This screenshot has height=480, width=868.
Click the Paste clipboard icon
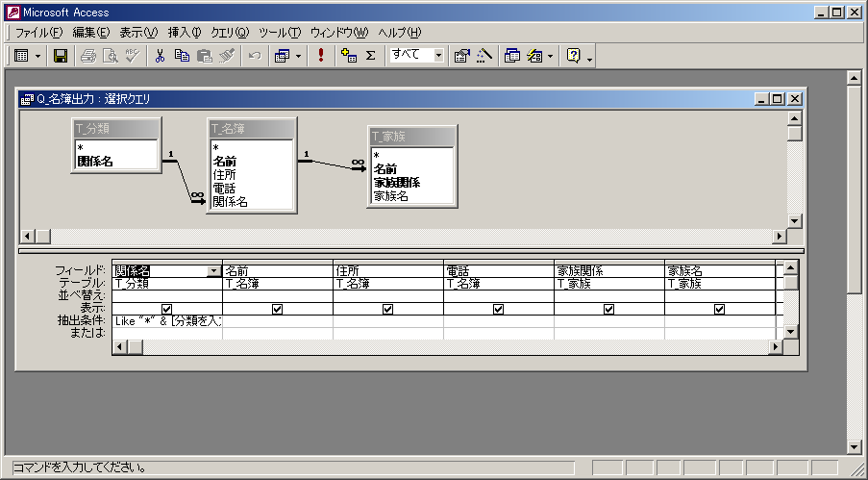click(x=205, y=56)
